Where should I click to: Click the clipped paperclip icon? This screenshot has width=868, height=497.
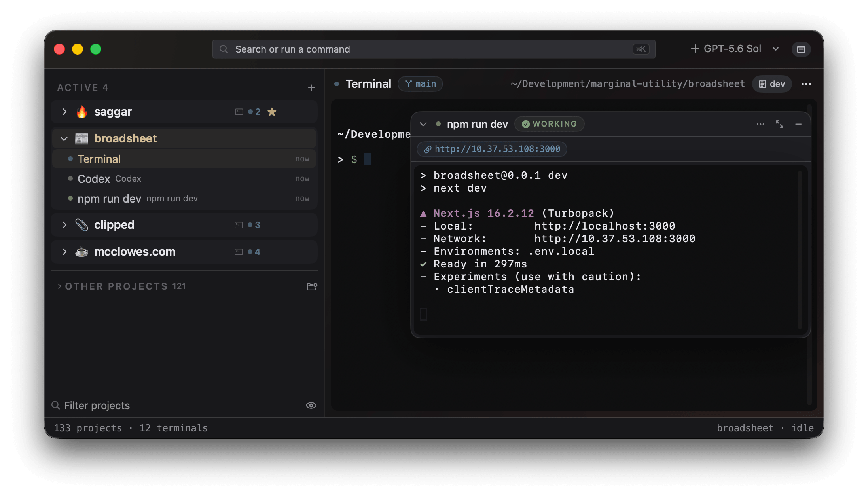[x=82, y=225]
